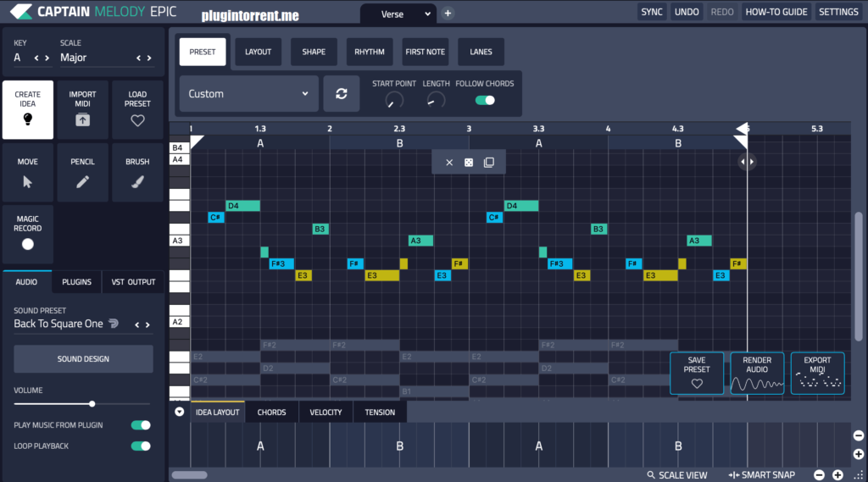This screenshot has height=482, width=868.
Task: Add a new section with plus icon
Action: (x=448, y=14)
